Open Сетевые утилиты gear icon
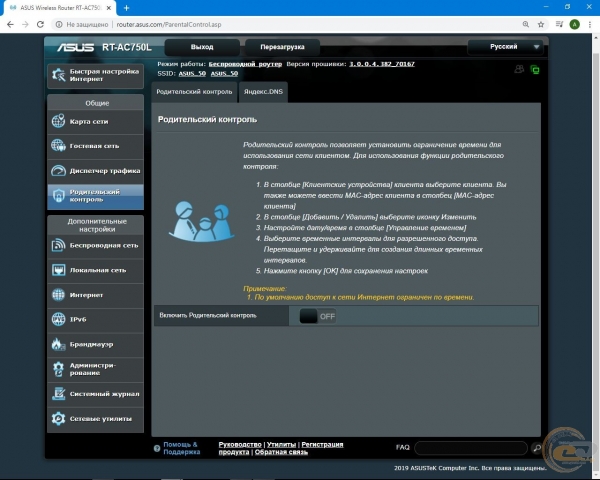 [58, 418]
